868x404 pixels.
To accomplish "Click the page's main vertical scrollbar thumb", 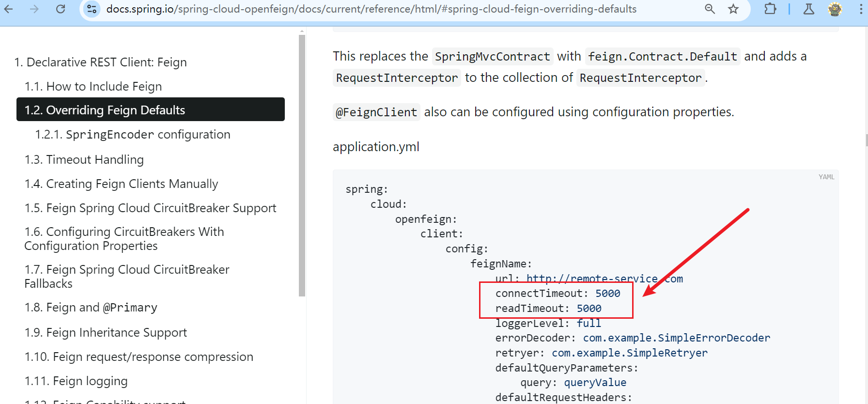I will click(866, 140).
